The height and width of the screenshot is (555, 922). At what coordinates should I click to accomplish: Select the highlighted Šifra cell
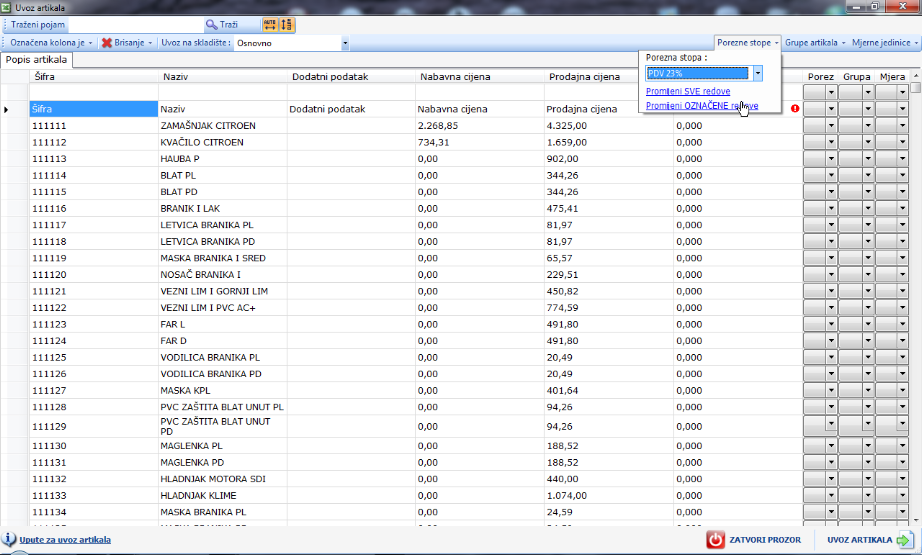coord(94,109)
